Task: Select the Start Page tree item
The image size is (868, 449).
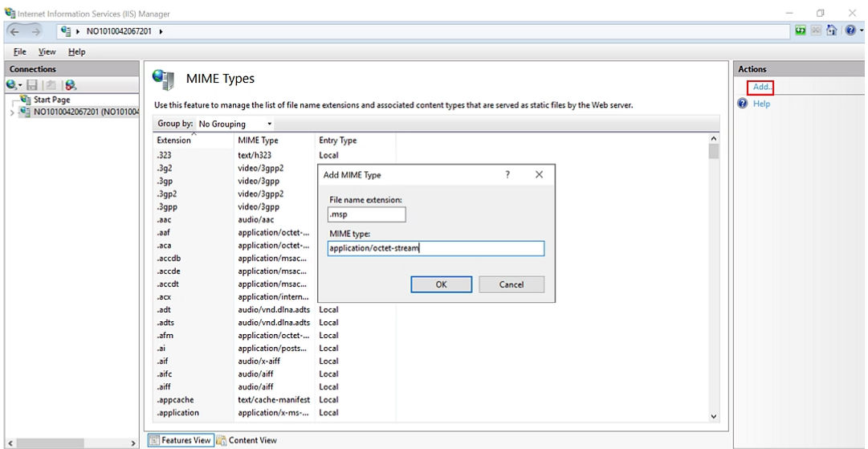Action: tap(52, 100)
